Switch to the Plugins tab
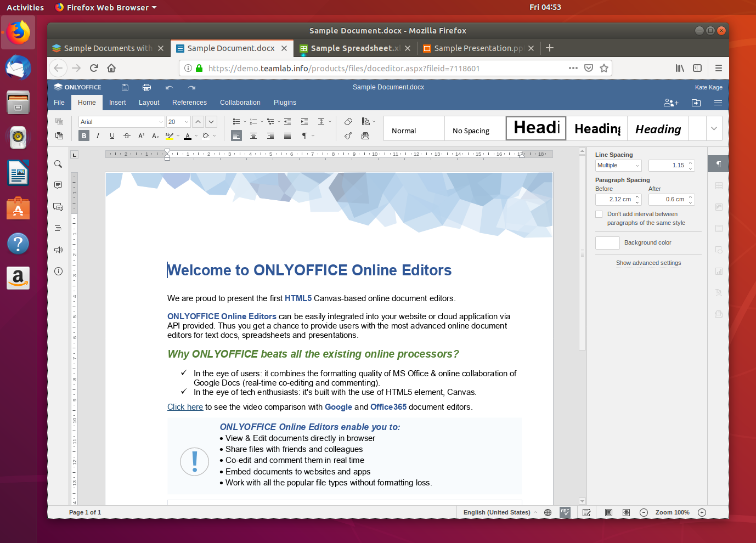Viewport: 756px width, 543px height. point(285,103)
